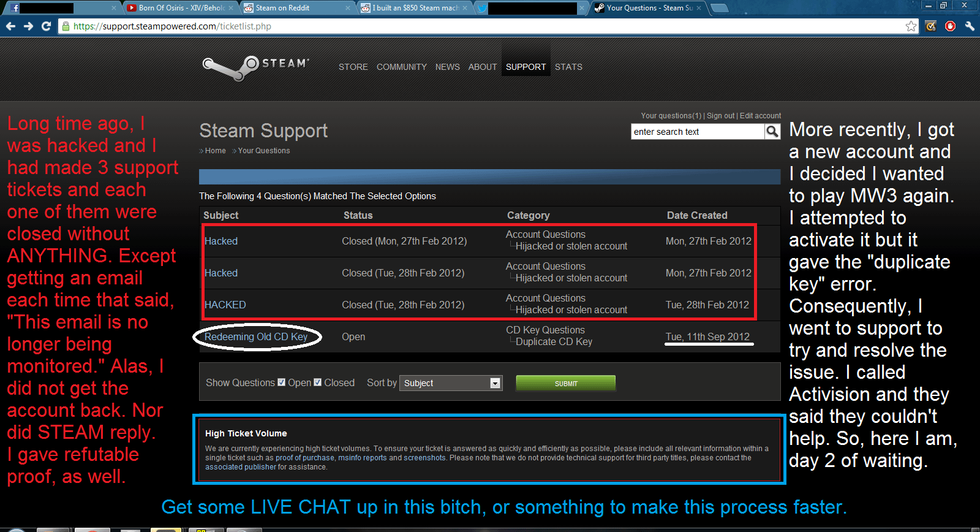
Task: Reload the page with the refresh icon
Action: click(46, 26)
